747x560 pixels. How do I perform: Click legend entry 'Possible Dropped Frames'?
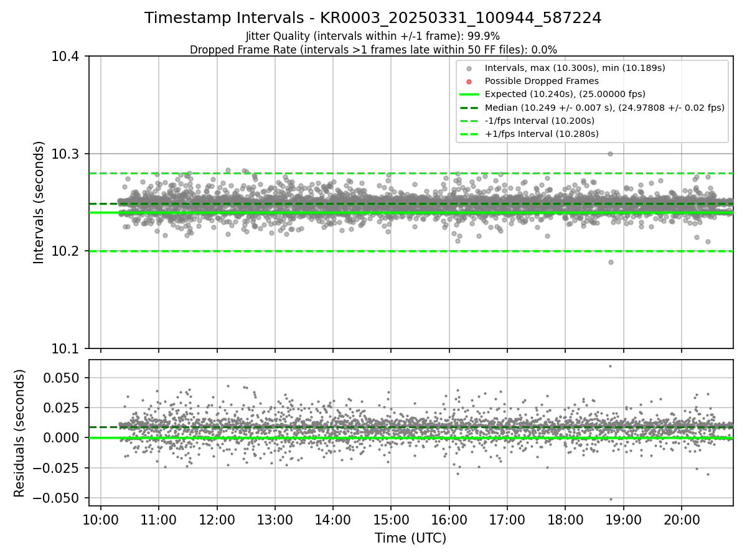click(542, 81)
